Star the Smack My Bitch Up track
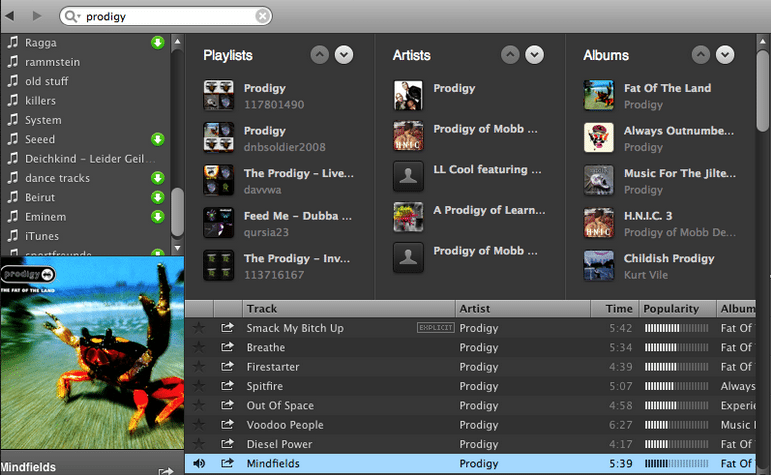The width and height of the screenshot is (771, 475). point(199,328)
